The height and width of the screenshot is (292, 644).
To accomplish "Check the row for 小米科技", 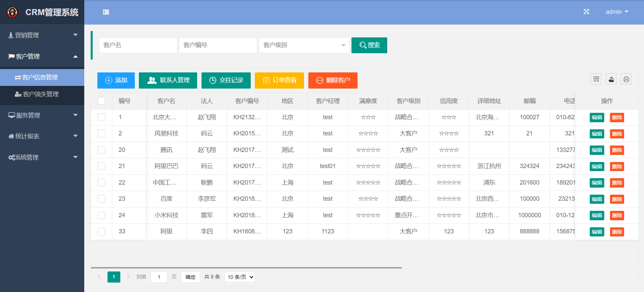I will pyautogui.click(x=101, y=215).
